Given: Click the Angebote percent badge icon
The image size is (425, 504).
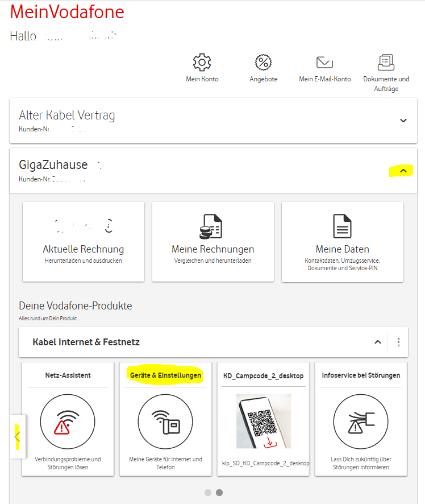Looking at the screenshot, I should point(263,62).
